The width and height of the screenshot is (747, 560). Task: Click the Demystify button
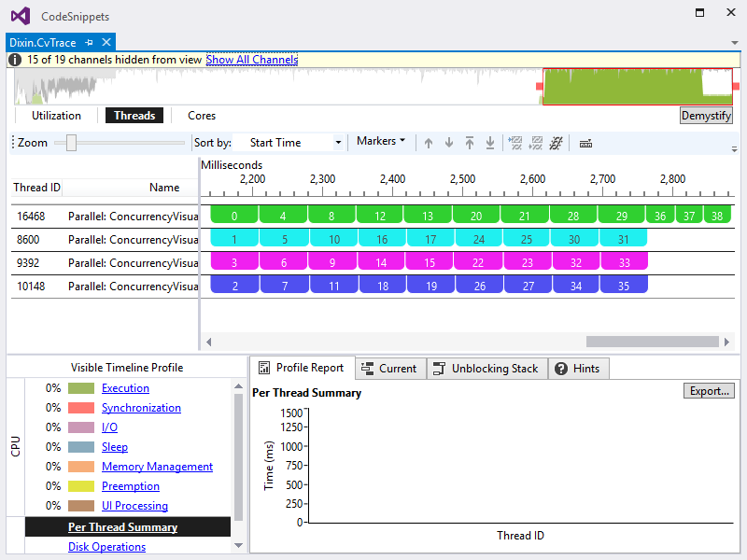tap(706, 116)
